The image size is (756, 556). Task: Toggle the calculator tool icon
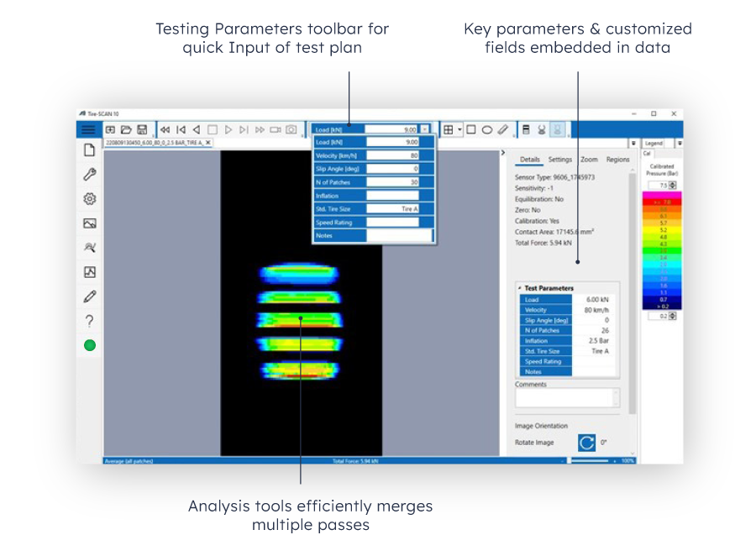(x=525, y=129)
